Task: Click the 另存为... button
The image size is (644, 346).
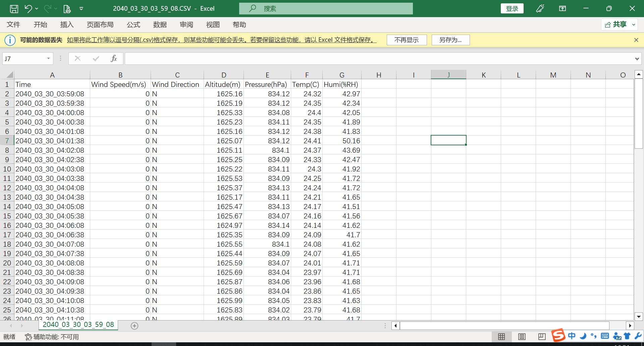Action: (450, 40)
